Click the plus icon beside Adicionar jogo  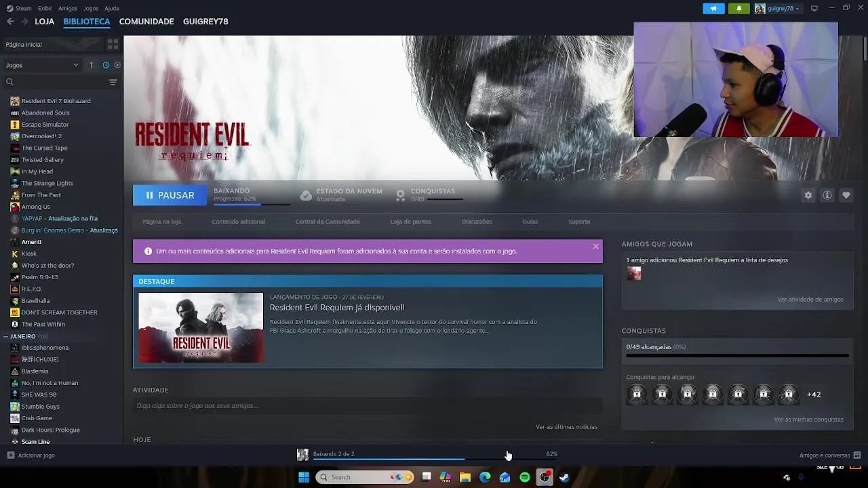coord(10,455)
